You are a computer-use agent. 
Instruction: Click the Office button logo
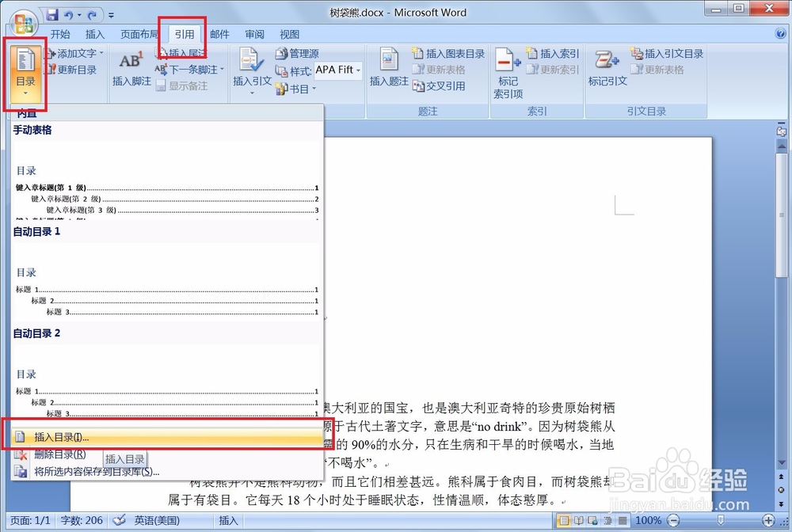[24, 24]
